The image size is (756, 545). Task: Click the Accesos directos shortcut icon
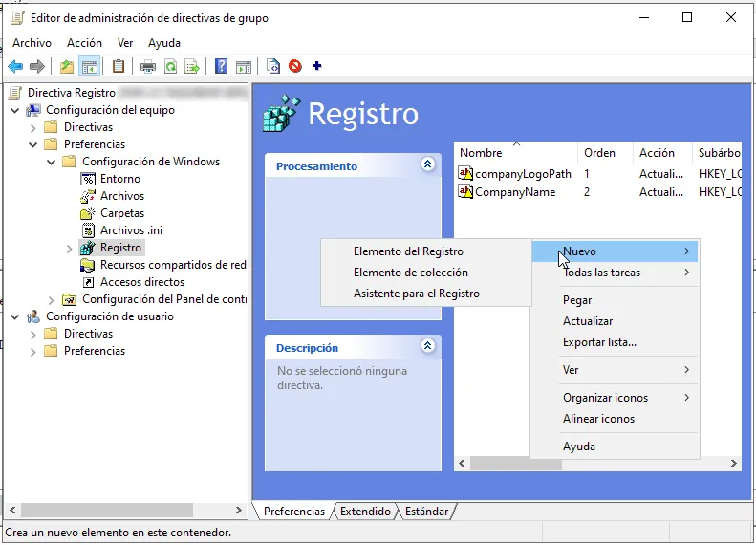tap(88, 282)
